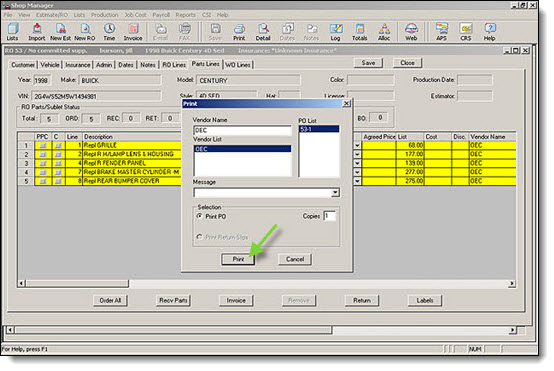Click PPC icon in Repl GRILLE row
This screenshot has width=554, height=371.
click(43, 145)
